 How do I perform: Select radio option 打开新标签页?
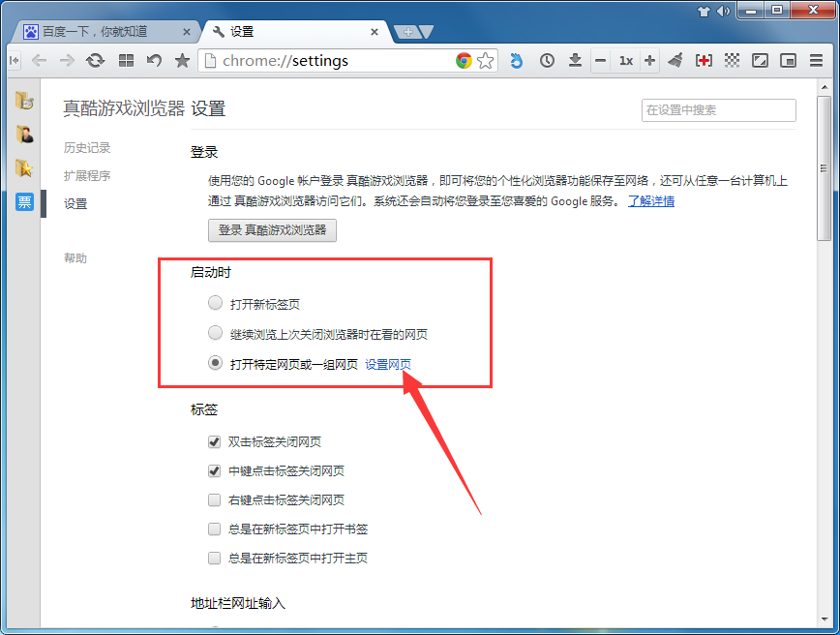pos(214,302)
